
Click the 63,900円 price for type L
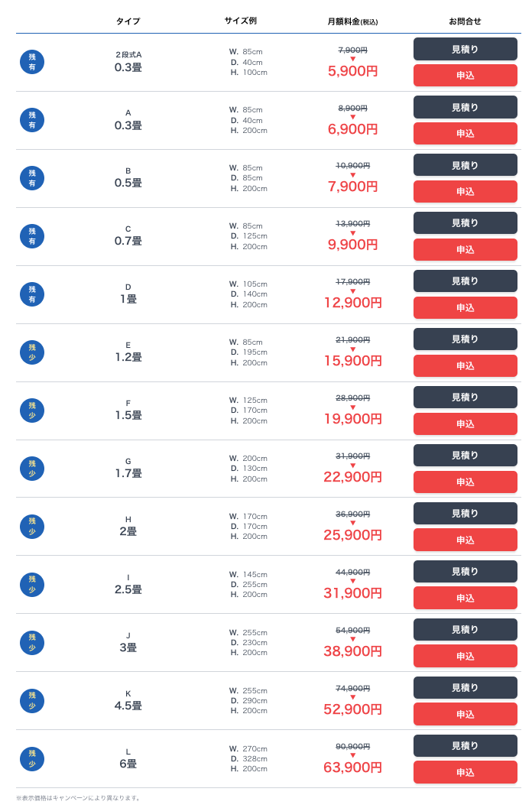pos(352,767)
